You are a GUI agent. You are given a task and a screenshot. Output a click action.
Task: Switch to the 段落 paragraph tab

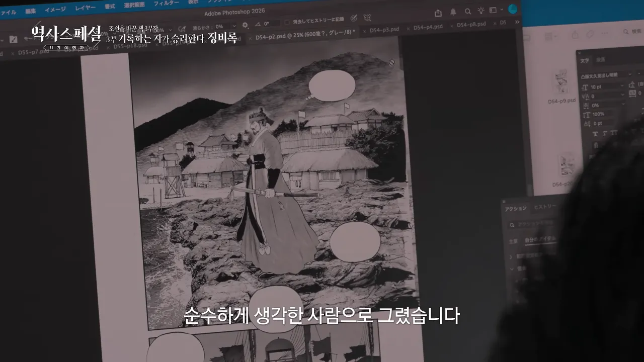pyautogui.click(x=600, y=59)
